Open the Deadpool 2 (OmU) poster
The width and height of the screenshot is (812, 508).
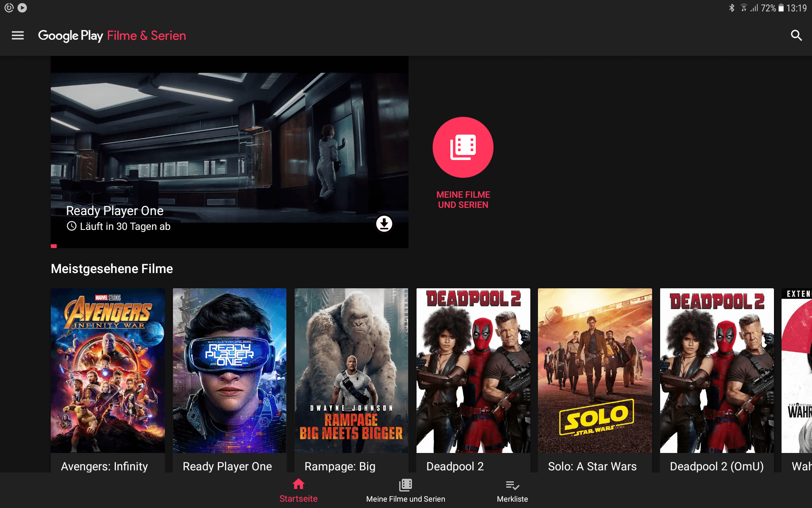pyautogui.click(x=717, y=370)
